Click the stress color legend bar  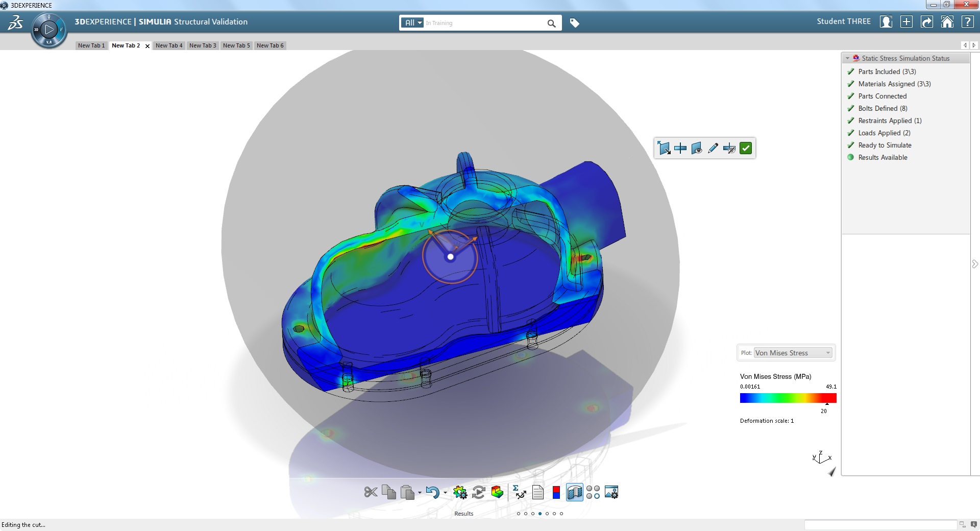[x=788, y=398]
